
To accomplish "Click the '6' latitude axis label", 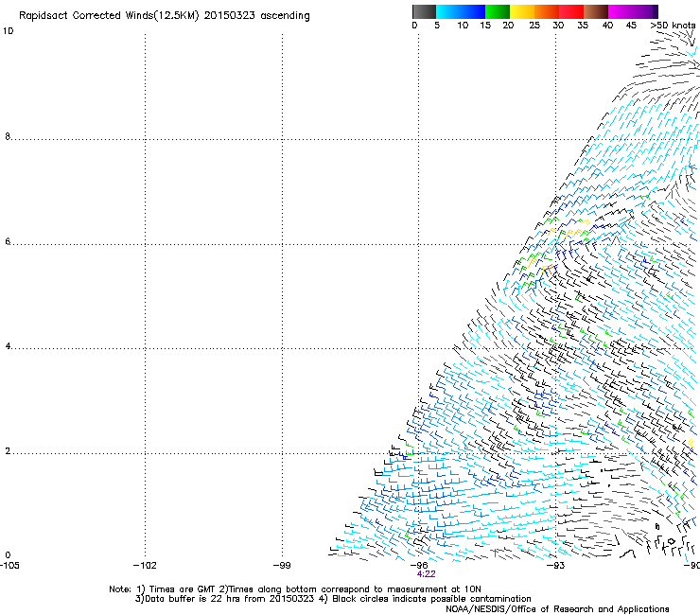I will click(8, 241).
